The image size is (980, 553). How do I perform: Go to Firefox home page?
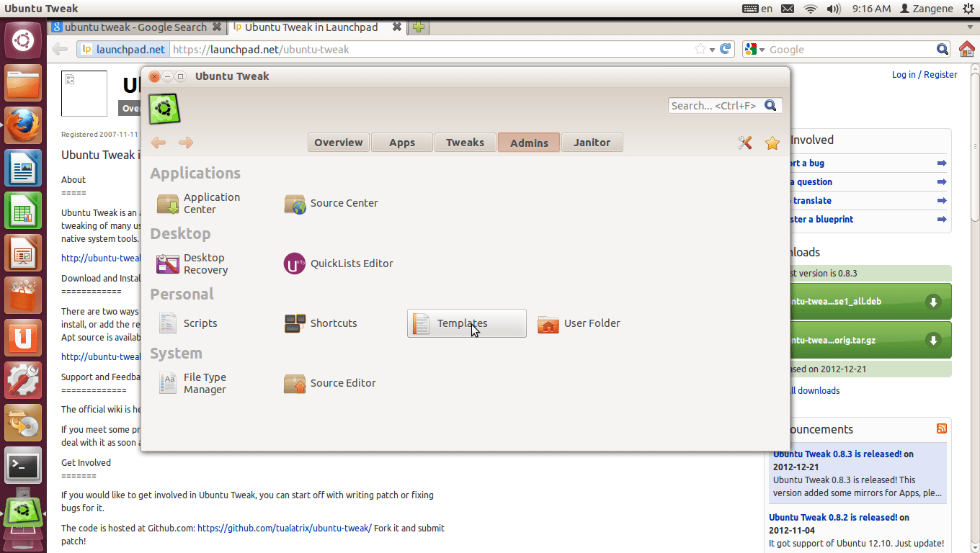pos(966,49)
